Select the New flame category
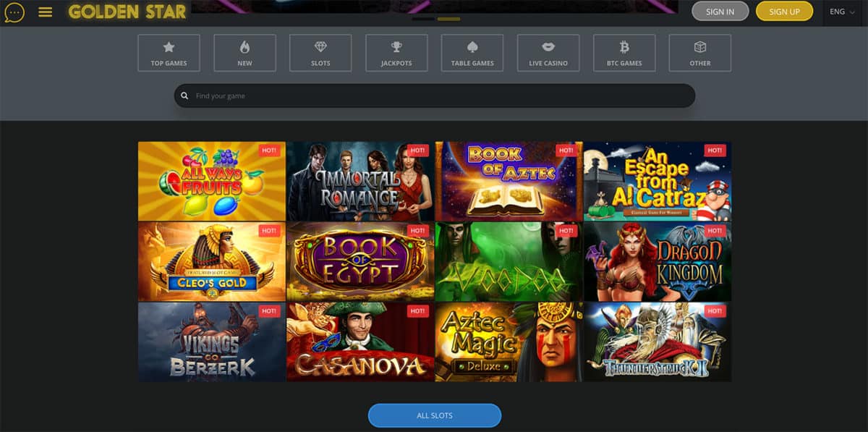The height and width of the screenshot is (432, 868). point(244,53)
